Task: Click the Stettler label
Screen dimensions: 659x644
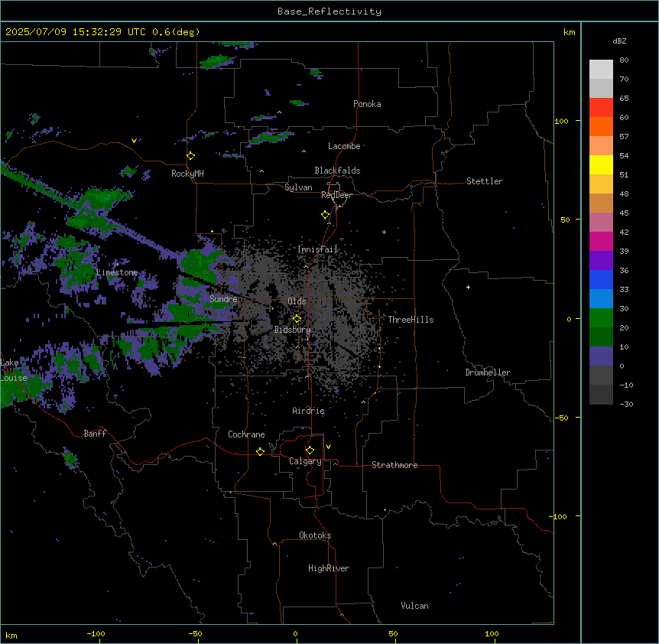Action: [x=485, y=181]
